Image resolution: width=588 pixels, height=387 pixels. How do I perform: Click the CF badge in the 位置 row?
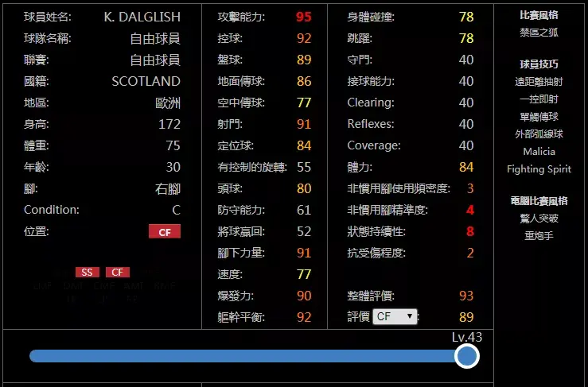coord(165,231)
